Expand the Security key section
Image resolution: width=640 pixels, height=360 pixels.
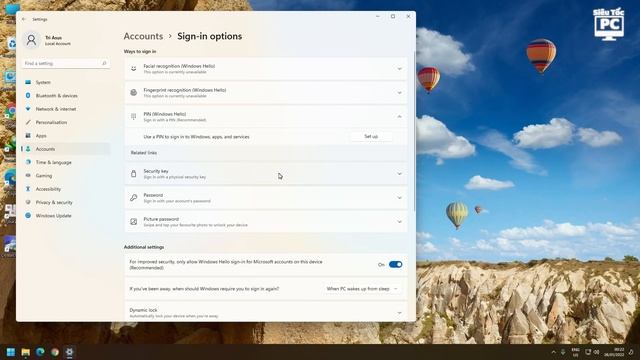[x=400, y=173]
